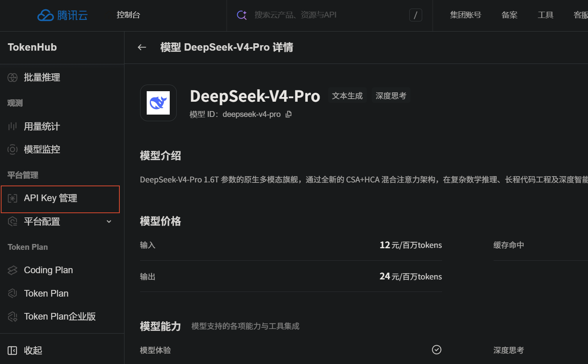The width and height of the screenshot is (588, 364).
Task: Click the 收起 collapse panel icon
Action: (12, 350)
